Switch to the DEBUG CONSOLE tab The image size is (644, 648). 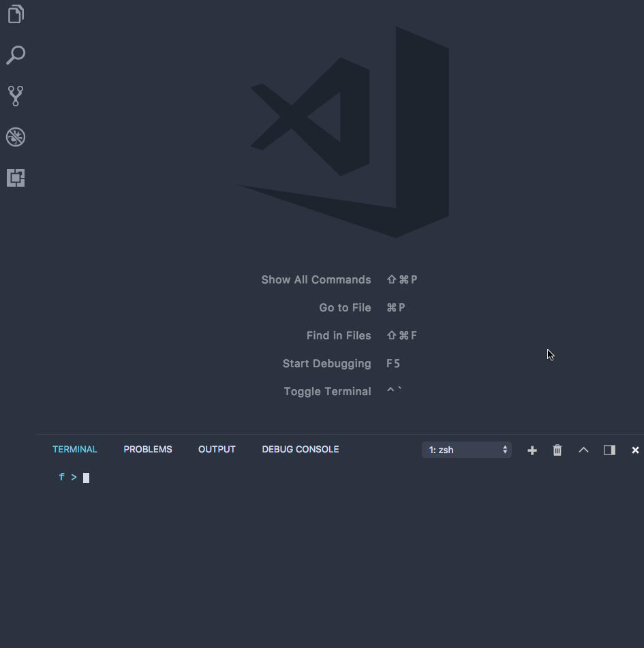(x=301, y=449)
